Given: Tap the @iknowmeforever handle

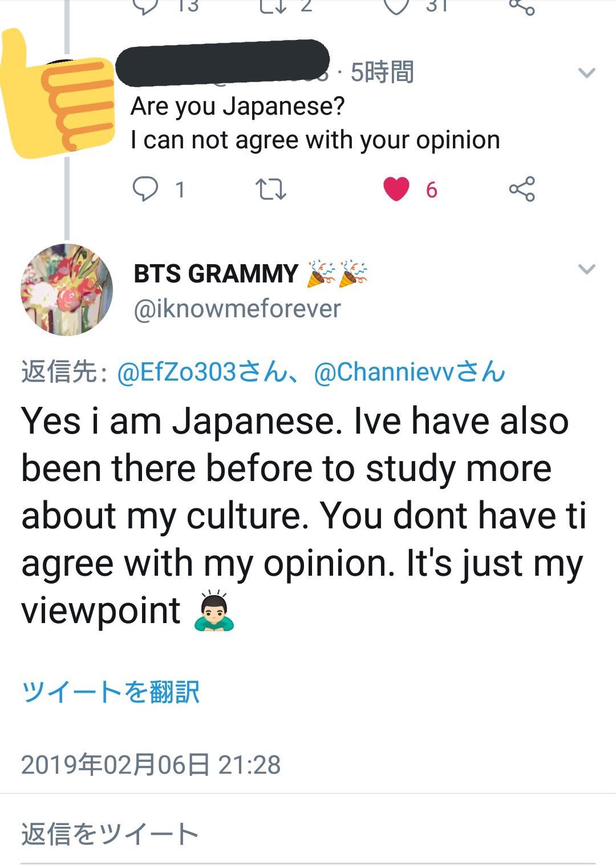Looking at the screenshot, I should (x=237, y=309).
